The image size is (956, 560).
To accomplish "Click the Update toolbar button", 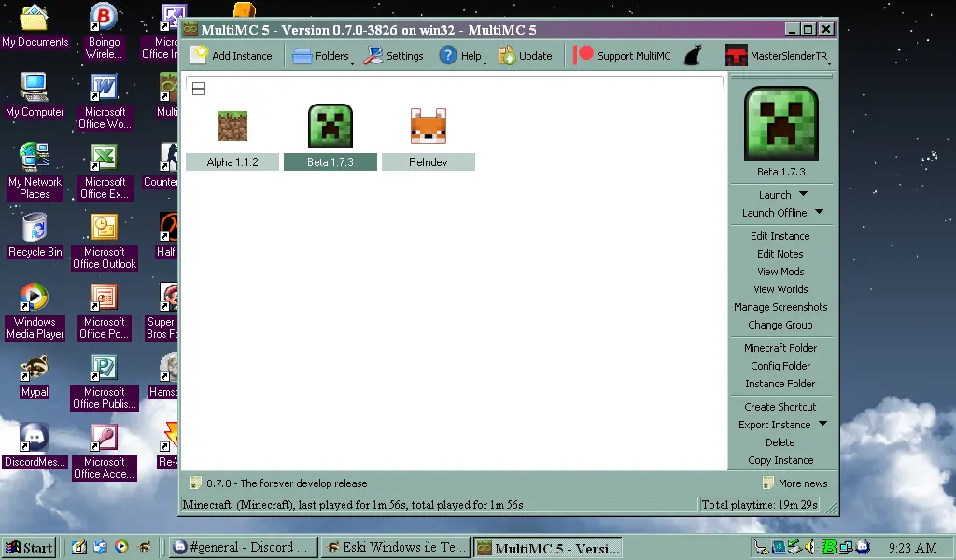I will pyautogui.click(x=525, y=55).
